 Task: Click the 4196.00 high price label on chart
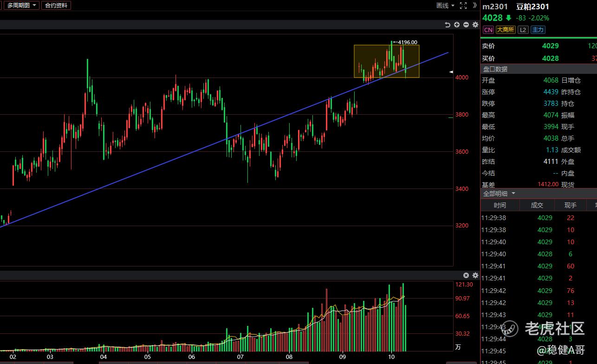408,42
